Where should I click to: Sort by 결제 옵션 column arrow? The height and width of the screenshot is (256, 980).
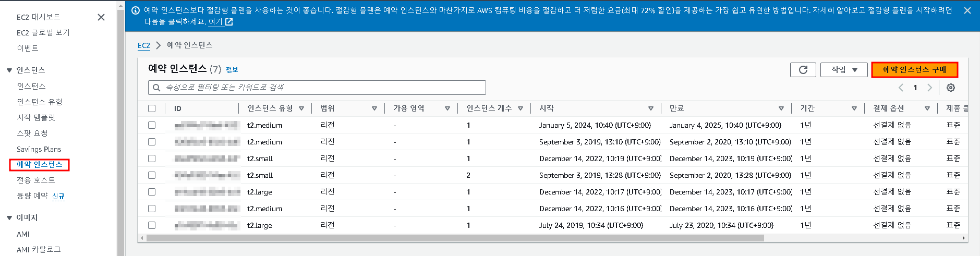pyautogui.click(x=927, y=108)
